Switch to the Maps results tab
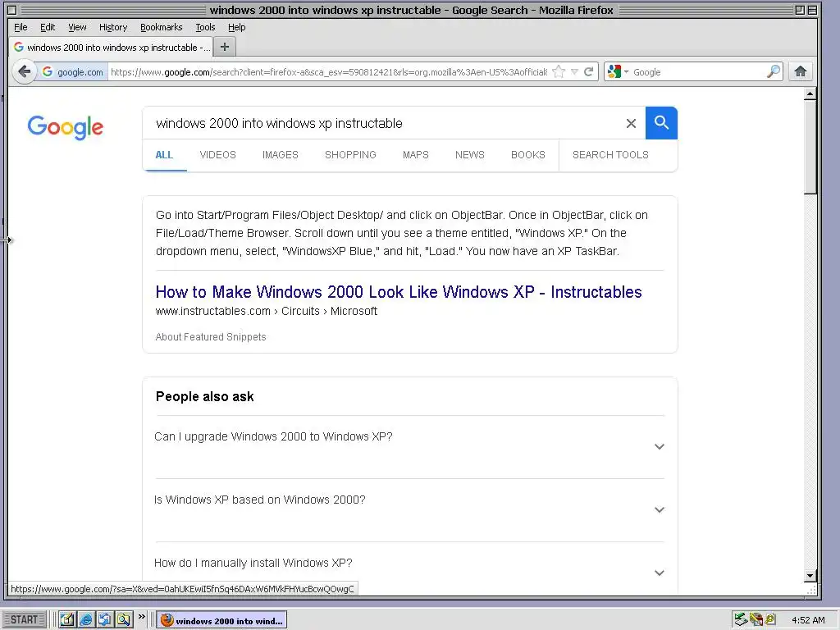This screenshot has height=630, width=840. (x=416, y=155)
